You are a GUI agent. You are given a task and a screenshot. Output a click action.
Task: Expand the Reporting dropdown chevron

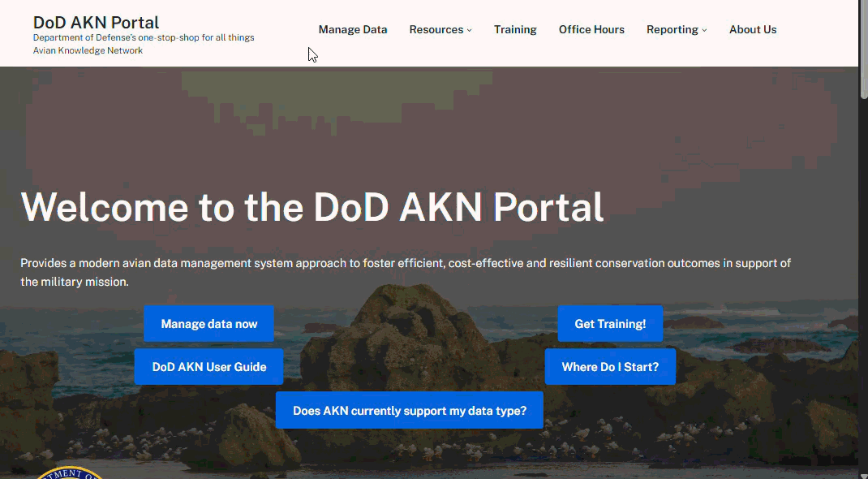(704, 31)
